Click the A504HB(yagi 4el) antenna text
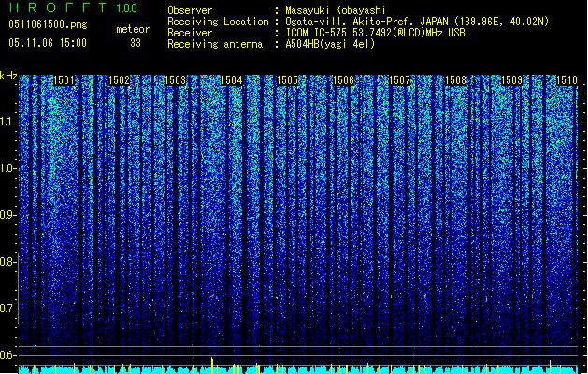This screenshot has height=374, width=588. [x=330, y=44]
